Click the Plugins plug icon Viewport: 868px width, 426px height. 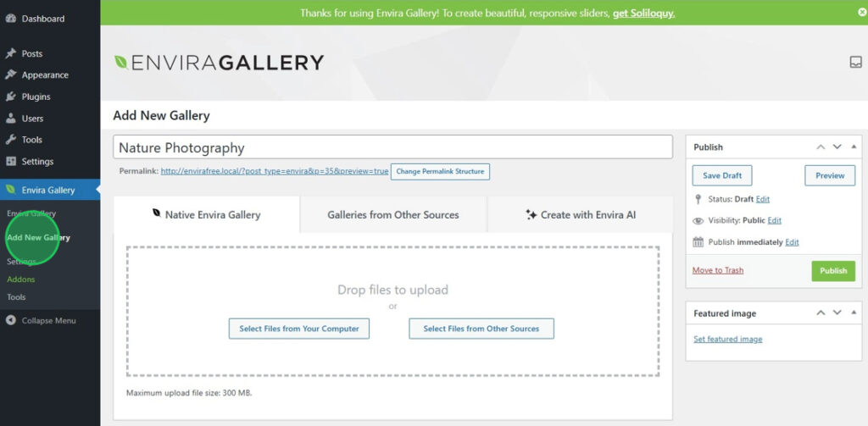10,97
